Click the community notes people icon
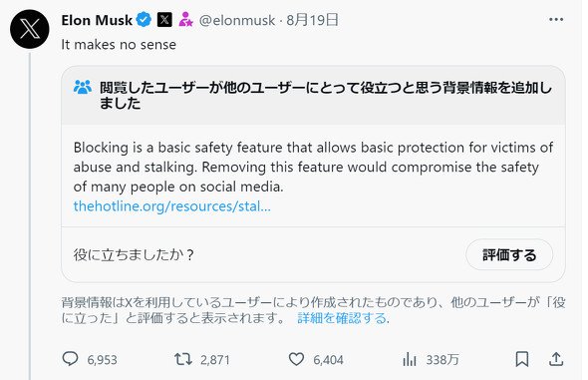 pyautogui.click(x=83, y=88)
